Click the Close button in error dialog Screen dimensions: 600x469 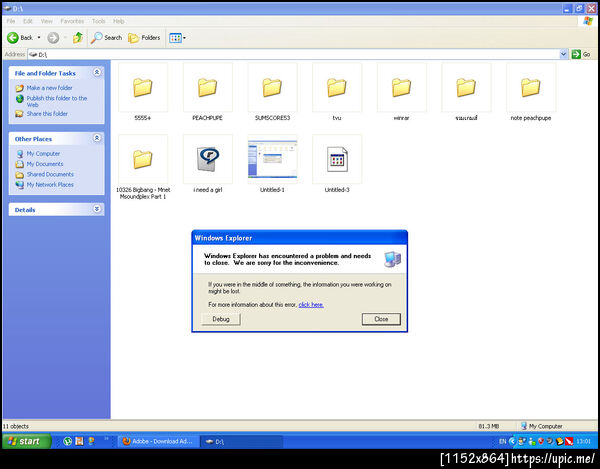[381, 319]
